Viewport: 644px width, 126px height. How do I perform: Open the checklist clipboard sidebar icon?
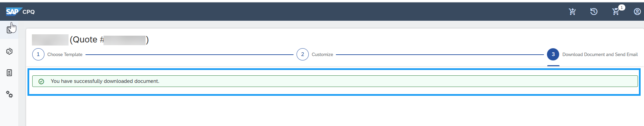pyautogui.click(x=10, y=73)
